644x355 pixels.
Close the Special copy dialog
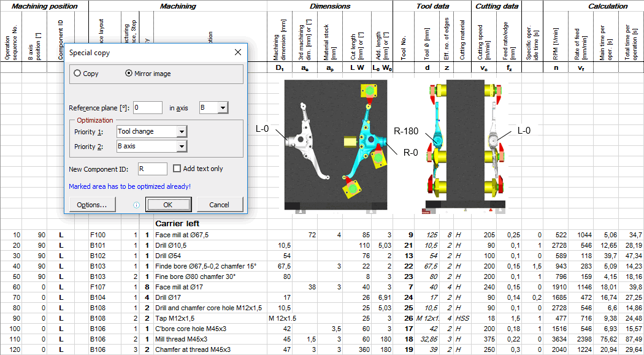[238, 53]
